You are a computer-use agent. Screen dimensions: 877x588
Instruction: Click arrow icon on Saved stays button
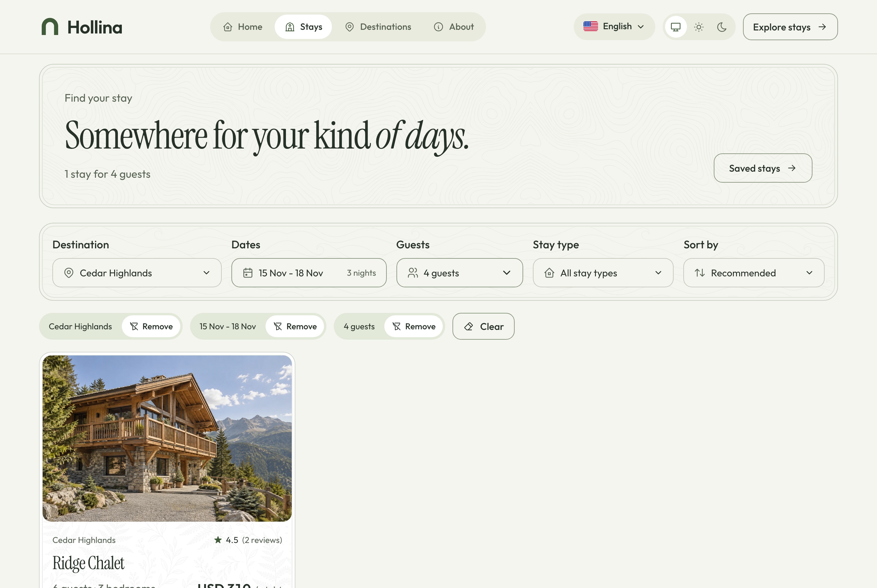pyautogui.click(x=791, y=168)
